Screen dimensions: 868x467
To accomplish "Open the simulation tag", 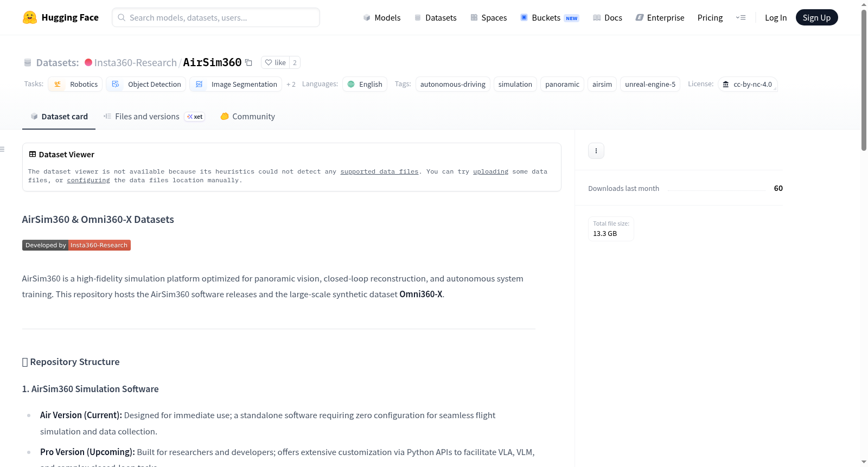I will click(x=515, y=84).
